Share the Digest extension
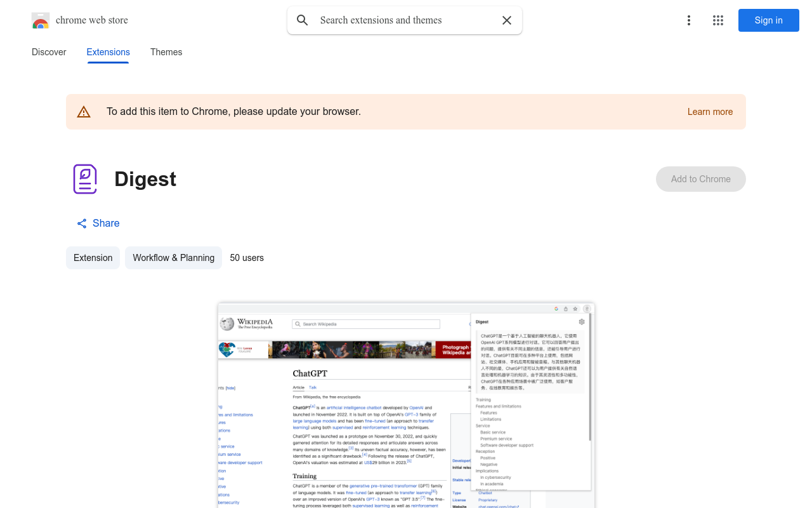The image size is (812, 508). click(x=98, y=224)
